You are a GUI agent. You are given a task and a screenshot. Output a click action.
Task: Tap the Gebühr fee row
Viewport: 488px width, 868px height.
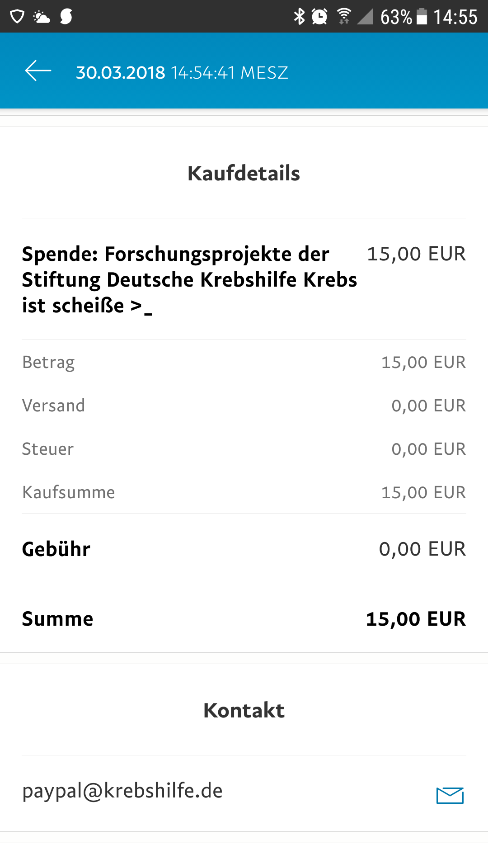(244, 549)
